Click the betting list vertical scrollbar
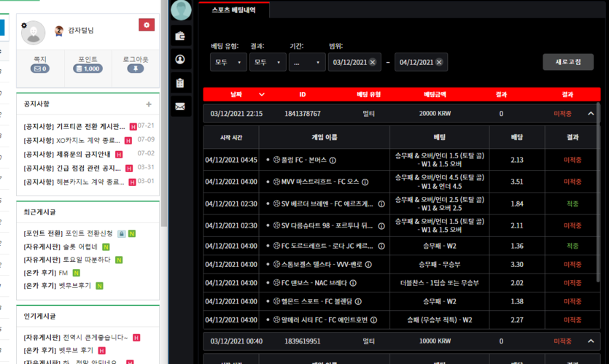 pos(599,193)
